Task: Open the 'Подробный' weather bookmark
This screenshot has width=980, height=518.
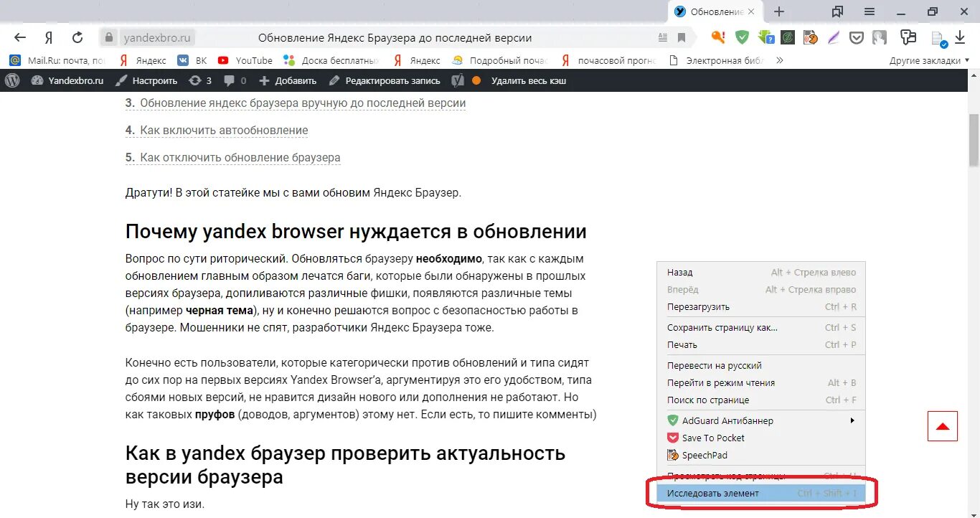Action: point(499,60)
